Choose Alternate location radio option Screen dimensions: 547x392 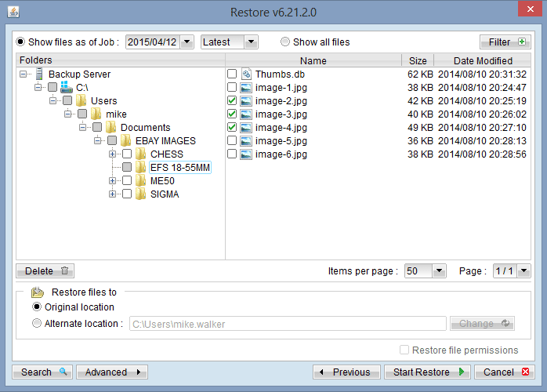click(37, 323)
